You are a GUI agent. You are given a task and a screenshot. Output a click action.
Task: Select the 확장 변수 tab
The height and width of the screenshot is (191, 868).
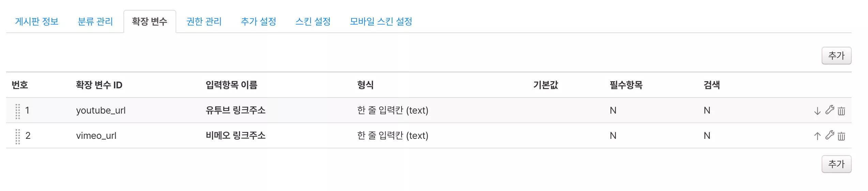click(150, 21)
